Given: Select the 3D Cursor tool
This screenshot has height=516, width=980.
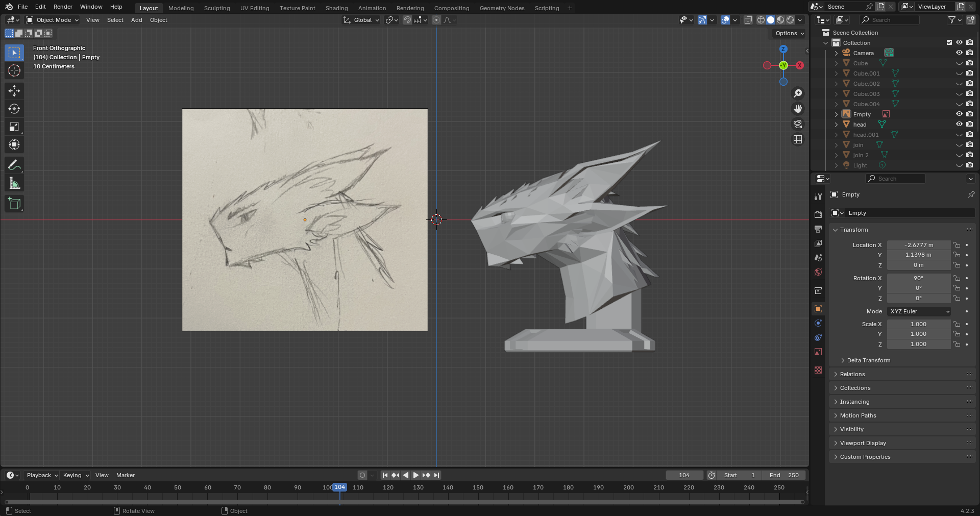Looking at the screenshot, I should (x=14, y=70).
